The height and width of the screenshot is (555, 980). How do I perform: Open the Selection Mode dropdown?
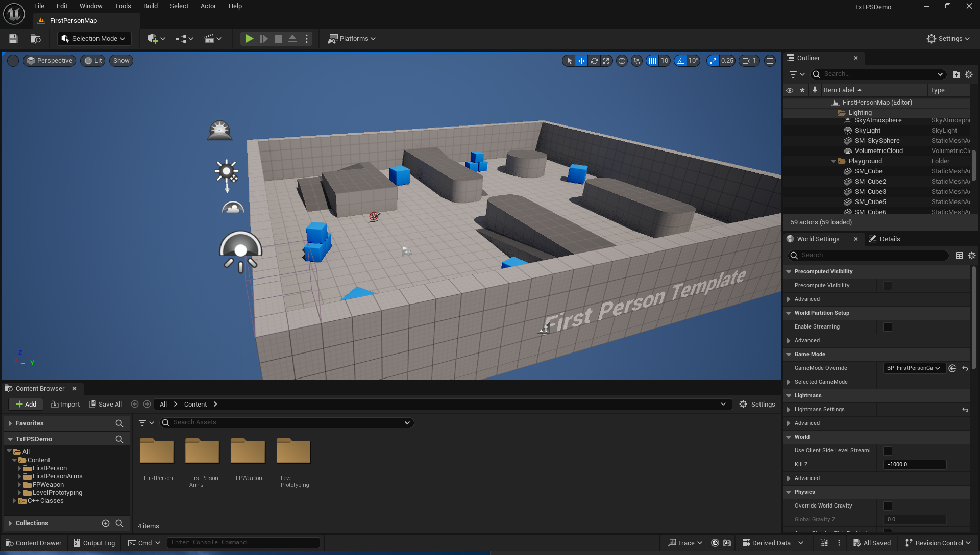[x=94, y=39]
